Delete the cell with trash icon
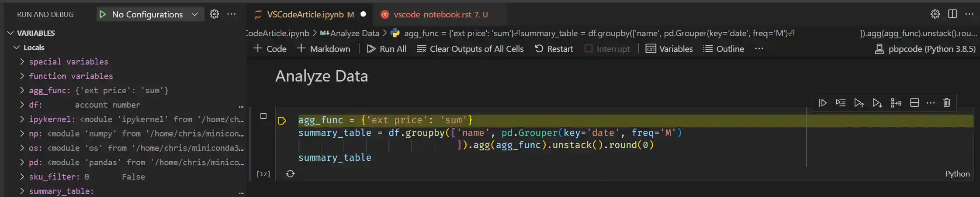Image resolution: width=980 pixels, height=197 pixels. [947, 103]
